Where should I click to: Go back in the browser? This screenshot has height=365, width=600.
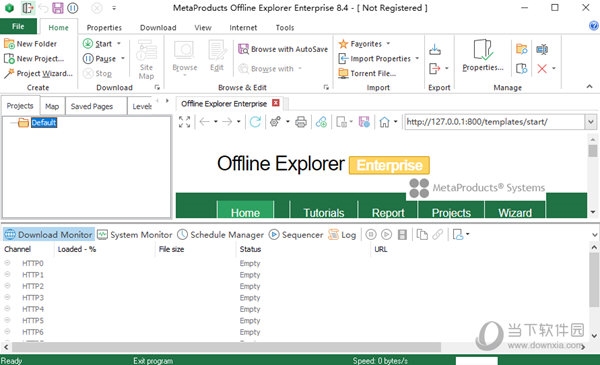[x=205, y=122]
